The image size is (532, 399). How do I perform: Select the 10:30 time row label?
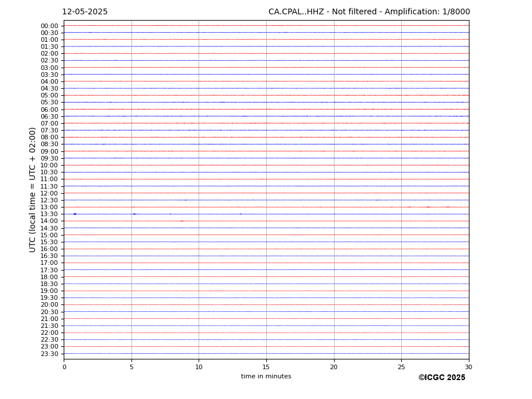(49, 172)
